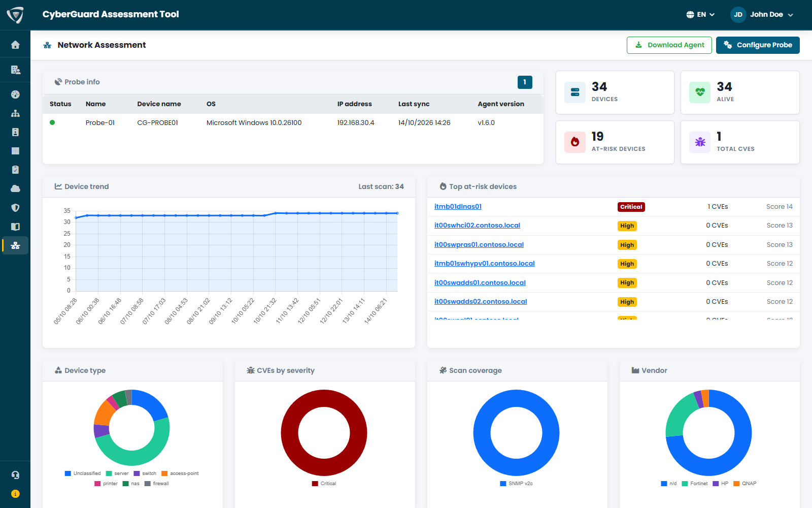Click the Critical badge for itmb01dlnas01

(x=631, y=207)
